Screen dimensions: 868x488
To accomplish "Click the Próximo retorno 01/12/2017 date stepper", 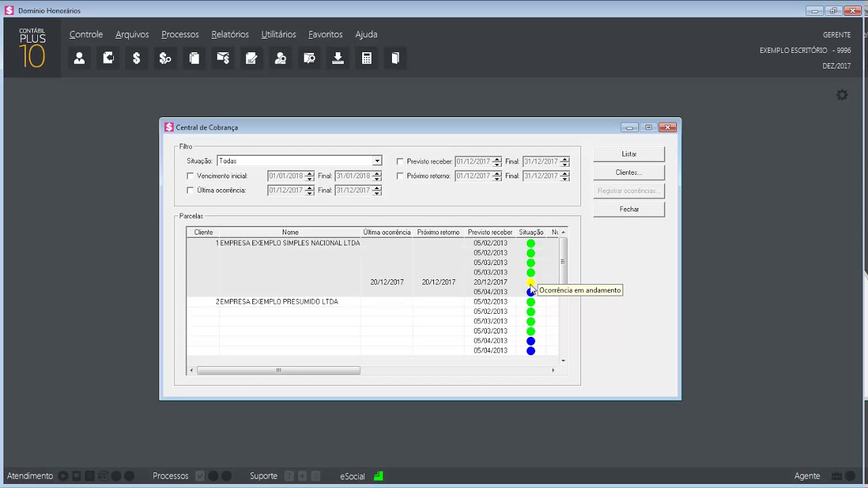I will click(x=497, y=176).
